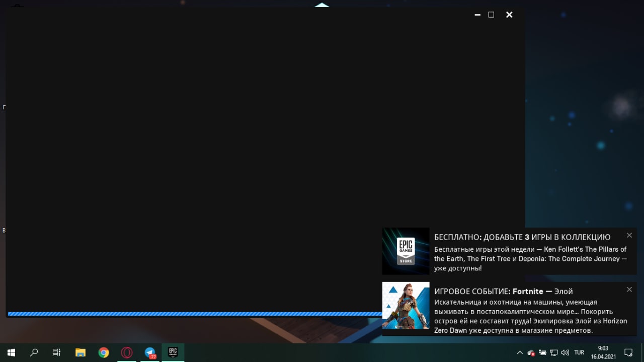Viewport: 644px width, 362px height.
Task: Click the blue striped loading progress bar
Action: click(195, 314)
